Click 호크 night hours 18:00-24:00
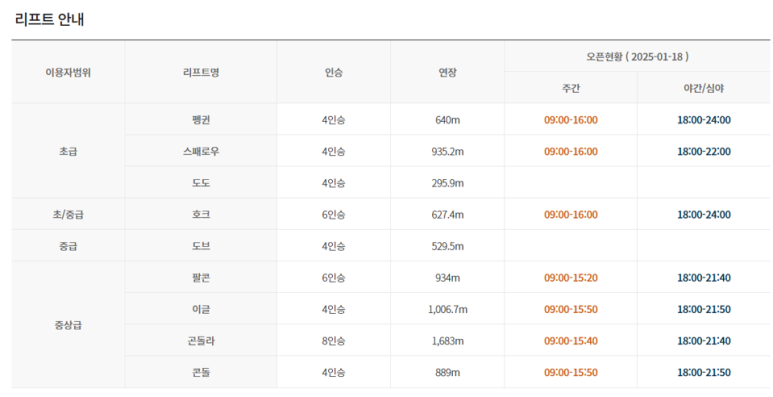Viewport: 773px width, 397px height. coord(704,215)
